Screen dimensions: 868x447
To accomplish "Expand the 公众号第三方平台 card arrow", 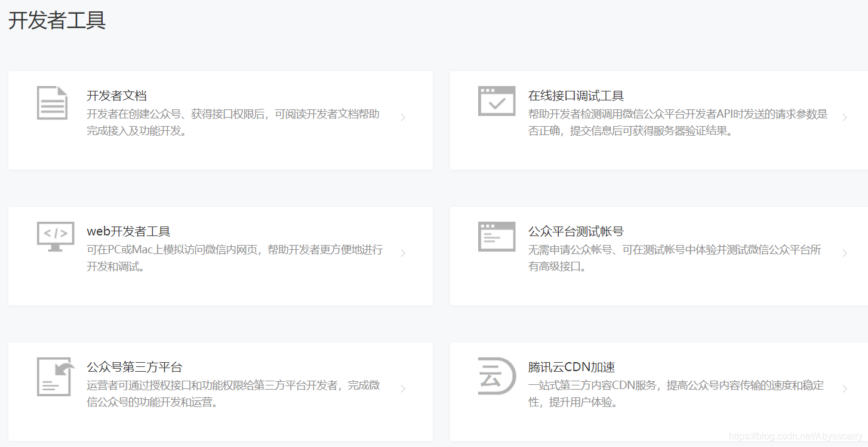I will [x=404, y=388].
